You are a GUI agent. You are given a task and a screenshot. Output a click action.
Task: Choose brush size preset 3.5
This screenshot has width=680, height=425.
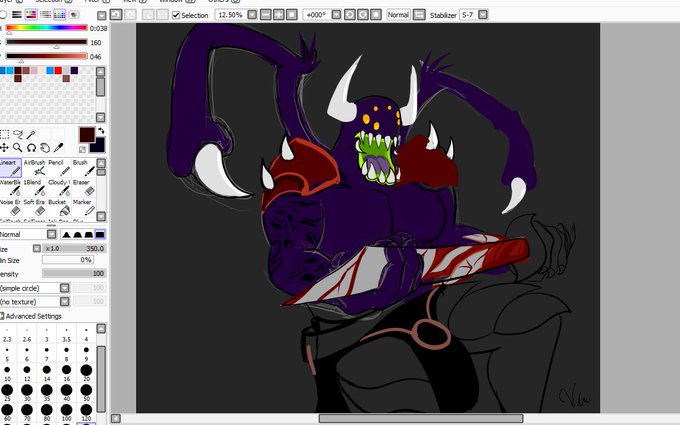pyautogui.click(x=66, y=334)
